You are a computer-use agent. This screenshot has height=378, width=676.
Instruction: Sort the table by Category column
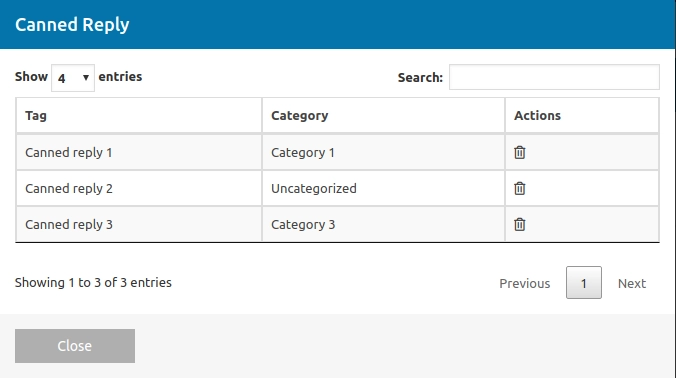383,116
